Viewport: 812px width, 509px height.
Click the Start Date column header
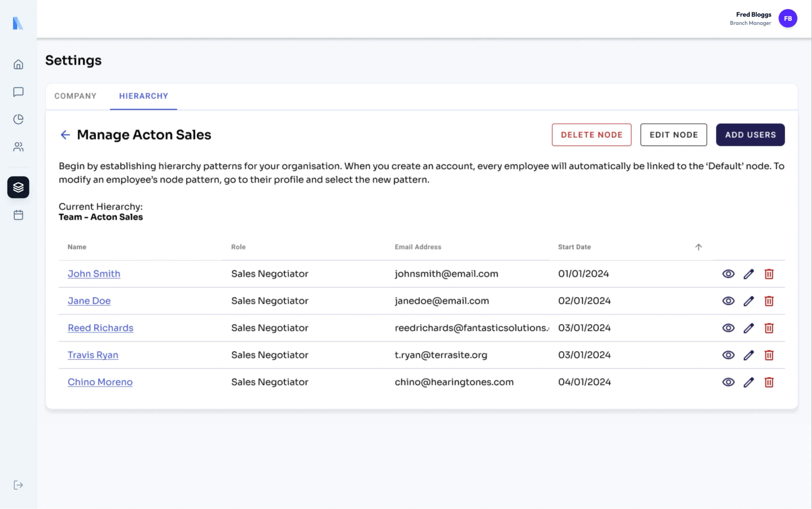pyautogui.click(x=574, y=247)
